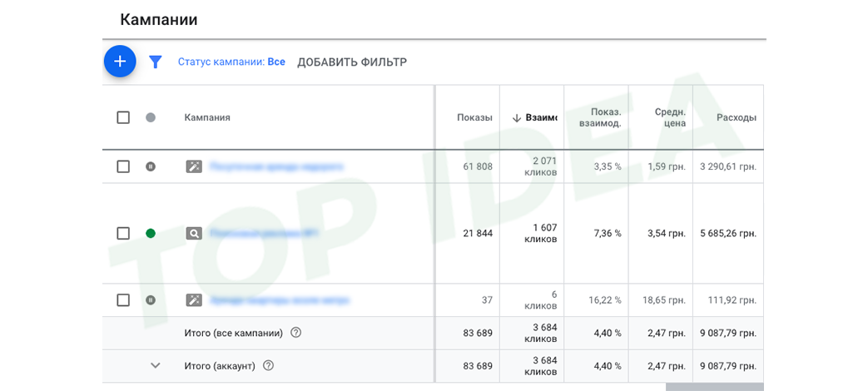Click the Расходы column header

(x=737, y=117)
